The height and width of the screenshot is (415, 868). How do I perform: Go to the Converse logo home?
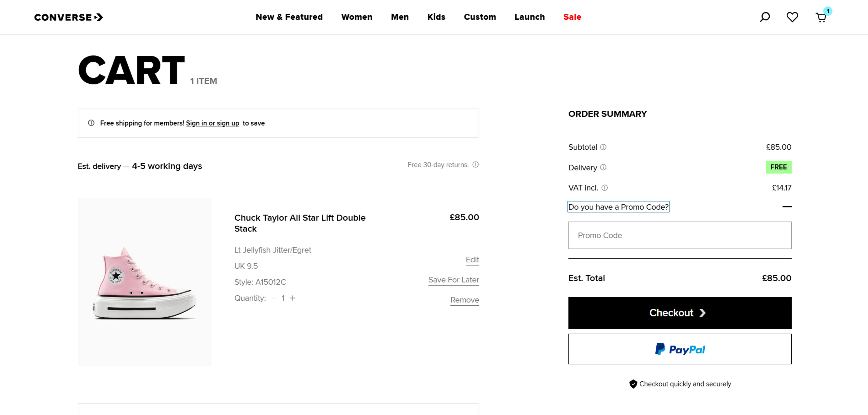[69, 17]
